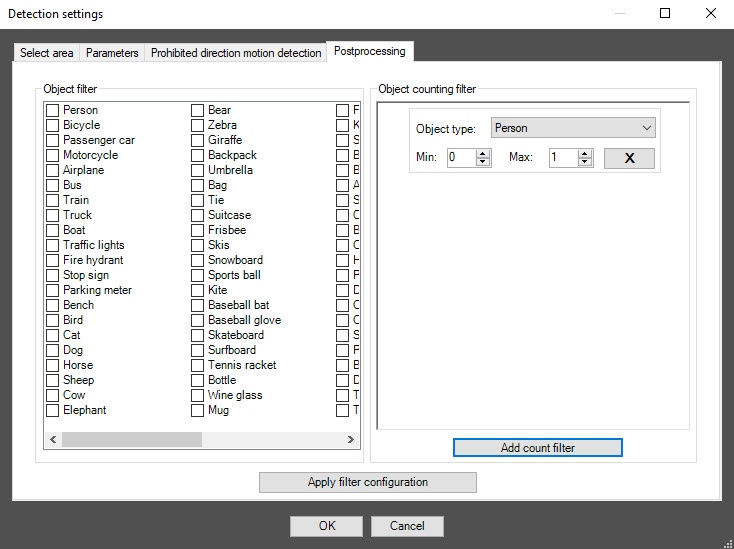Increase the Max value with up arrow
This screenshot has width=734, height=549.
point(586,154)
